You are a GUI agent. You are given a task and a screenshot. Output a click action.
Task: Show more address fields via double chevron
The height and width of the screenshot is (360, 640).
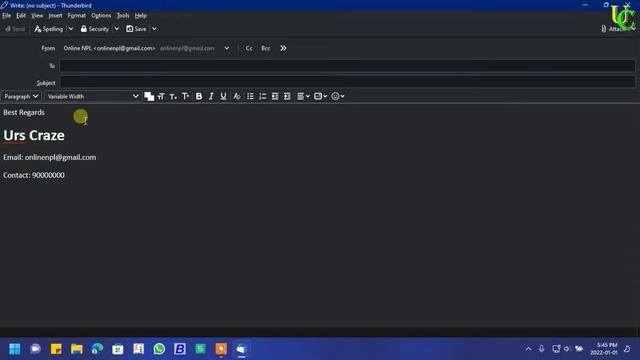pos(283,48)
